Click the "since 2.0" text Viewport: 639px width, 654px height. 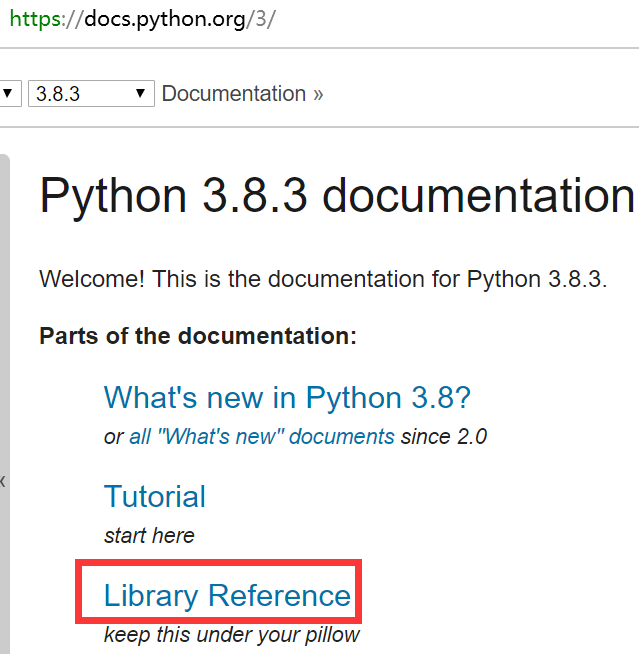pos(443,437)
